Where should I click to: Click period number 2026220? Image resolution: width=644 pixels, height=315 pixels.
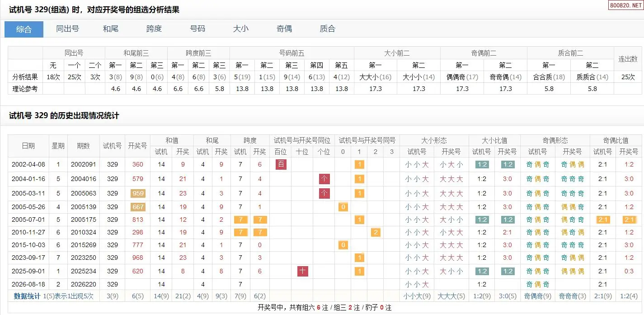point(84,284)
